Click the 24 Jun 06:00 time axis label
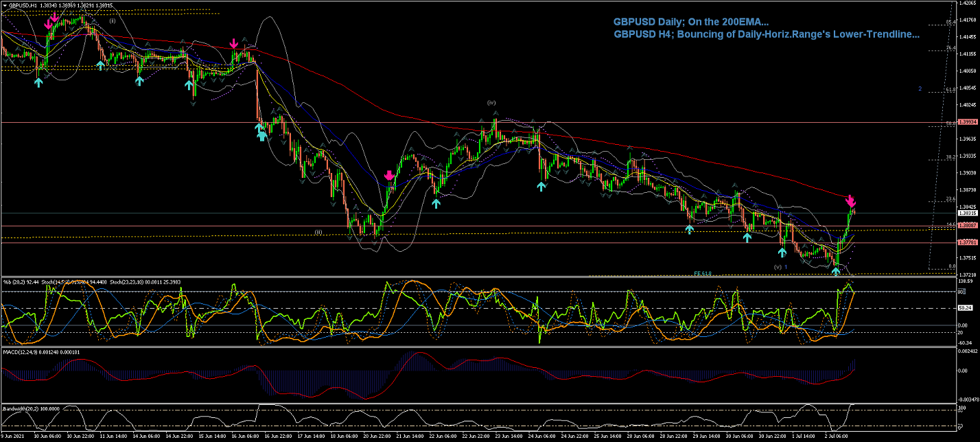This screenshot has height=442, width=980. (x=541, y=435)
